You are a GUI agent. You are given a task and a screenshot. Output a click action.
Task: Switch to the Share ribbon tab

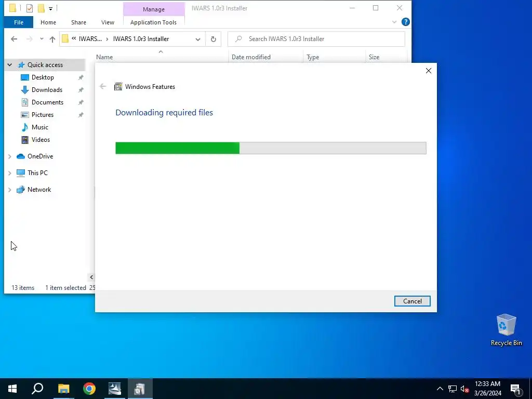(79, 22)
